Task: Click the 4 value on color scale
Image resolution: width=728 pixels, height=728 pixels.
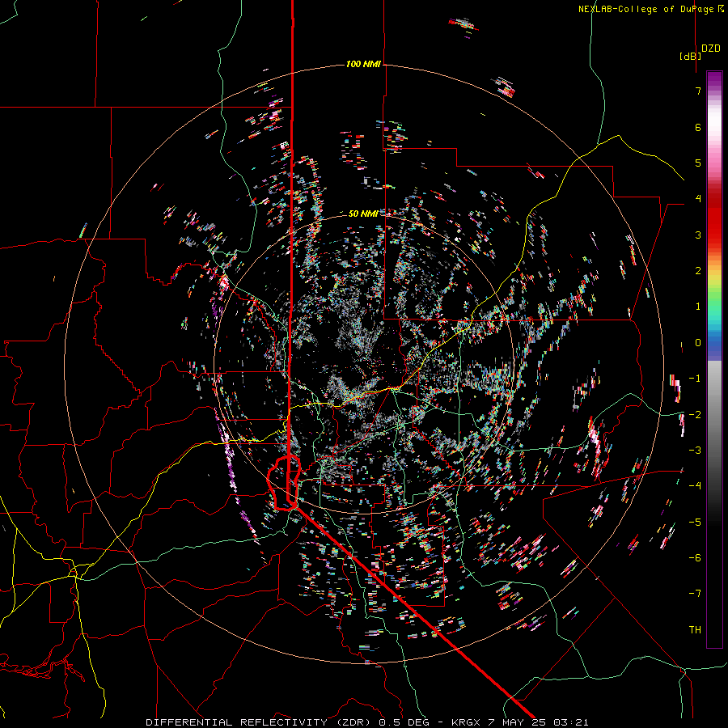Action: (698, 199)
